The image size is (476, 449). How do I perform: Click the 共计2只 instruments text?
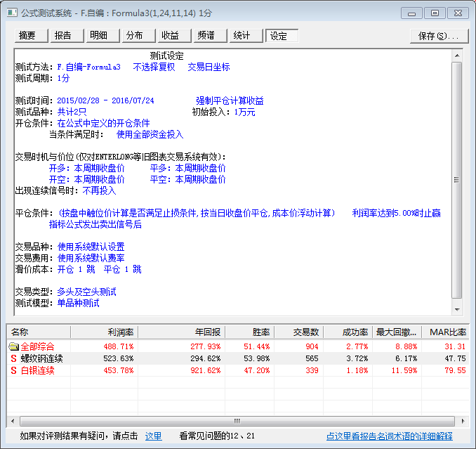pyautogui.click(x=72, y=112)
